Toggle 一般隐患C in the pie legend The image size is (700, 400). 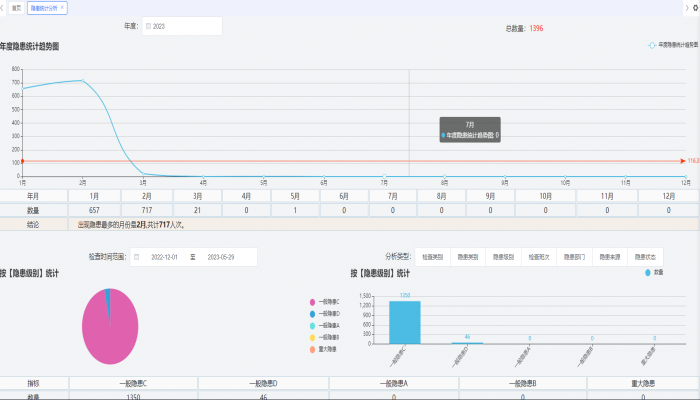pos(326,302)
